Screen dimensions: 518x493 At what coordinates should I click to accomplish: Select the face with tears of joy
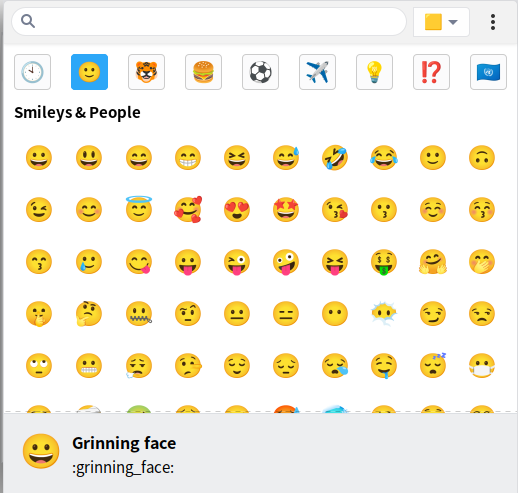point(384,157)
